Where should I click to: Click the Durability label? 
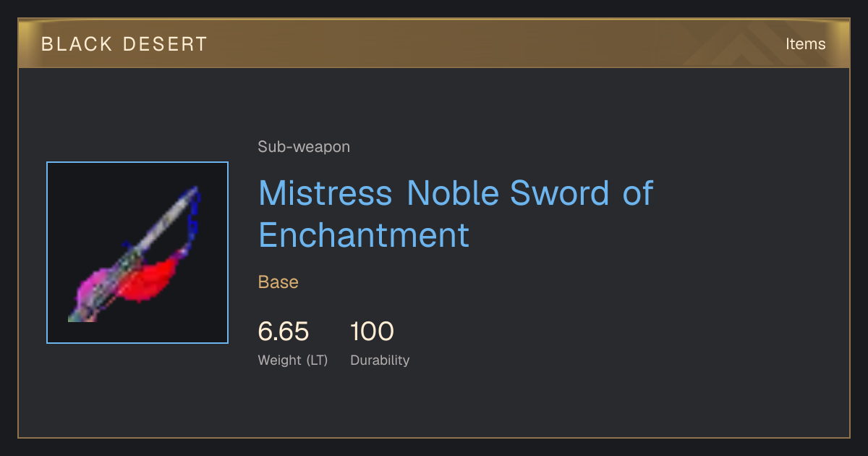[x=380, y=360]
